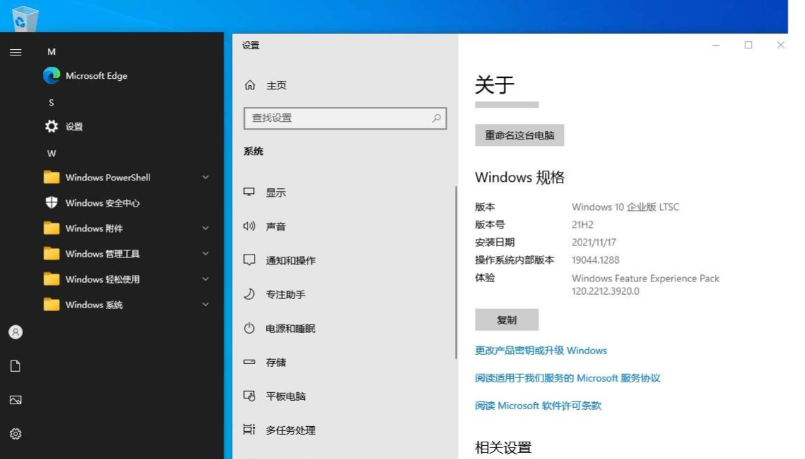This screenshot has height=459, width=805.
Task: Click the user account icon in Start
Action: click(15, 332)
